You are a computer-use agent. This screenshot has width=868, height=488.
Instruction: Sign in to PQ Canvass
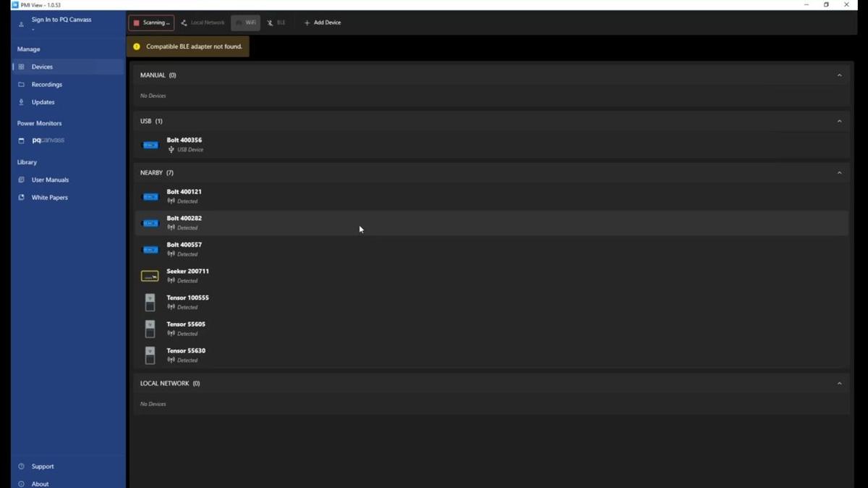(x=61, y=20)
